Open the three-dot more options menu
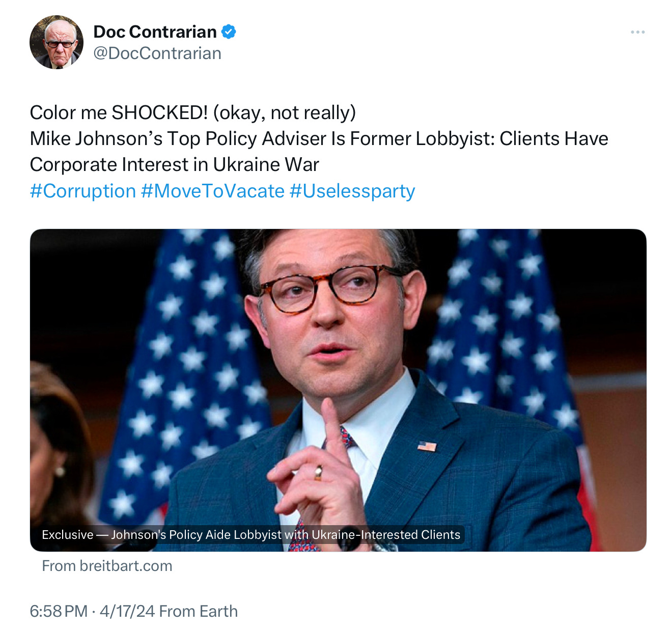The height and width of the screenshot is (631, 672). click(x=637, y=32)
